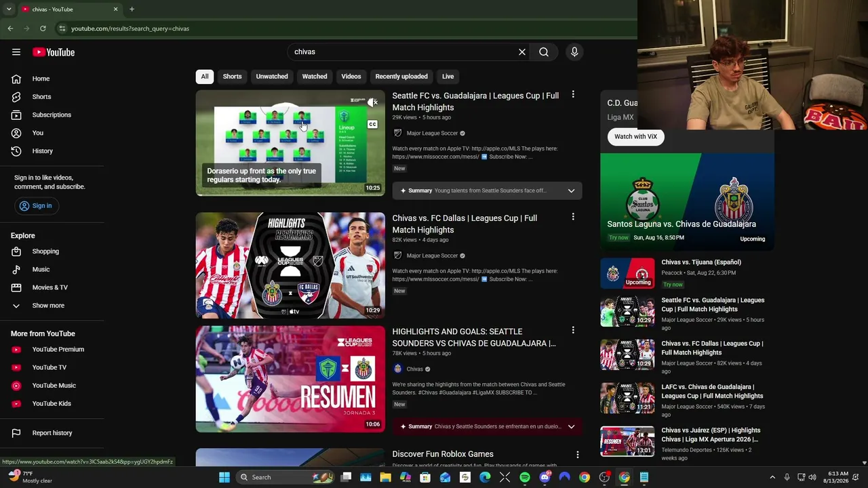Show hidden system tray icons
This screenshot has height=488, width=868.
(772, 477)
